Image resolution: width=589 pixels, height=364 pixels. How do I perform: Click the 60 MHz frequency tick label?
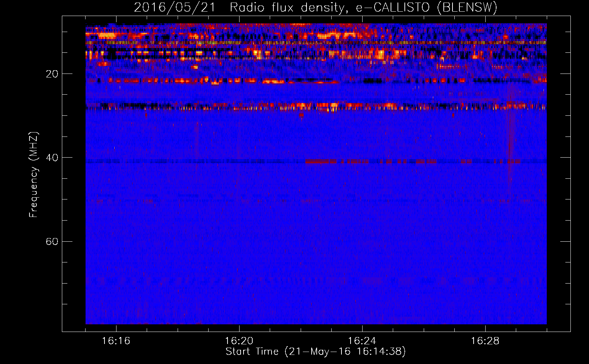52,241
